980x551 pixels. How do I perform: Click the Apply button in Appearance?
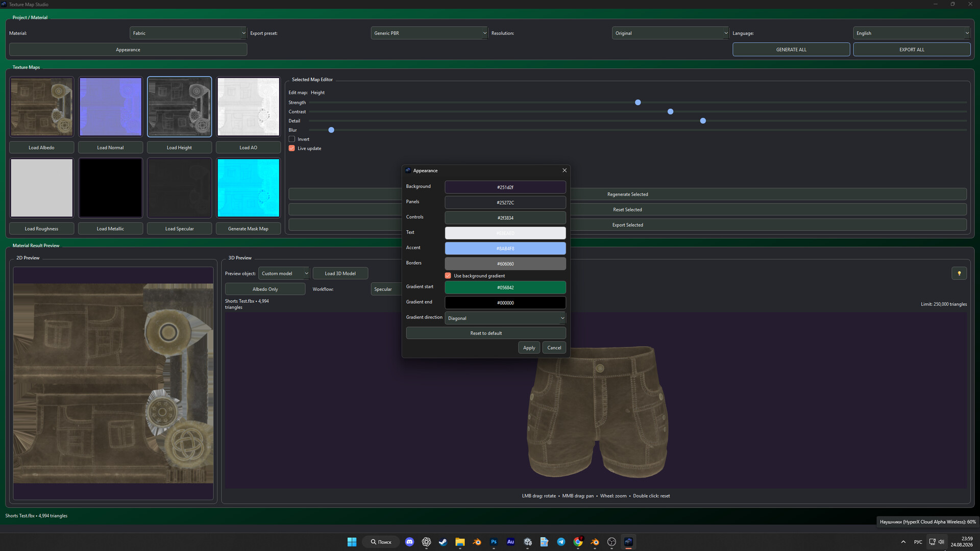pyautogui.click(x=529, y=348)
